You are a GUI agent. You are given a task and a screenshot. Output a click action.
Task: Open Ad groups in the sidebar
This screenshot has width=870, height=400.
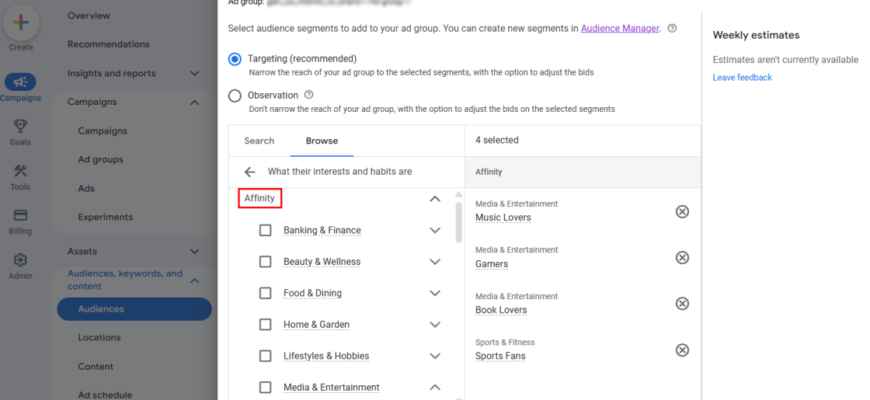coord(100,160)
